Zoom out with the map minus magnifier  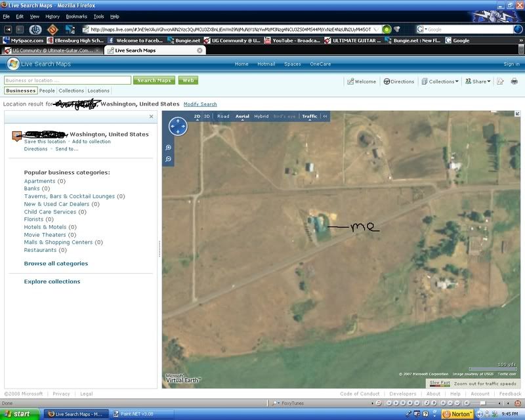click(169, 159)
